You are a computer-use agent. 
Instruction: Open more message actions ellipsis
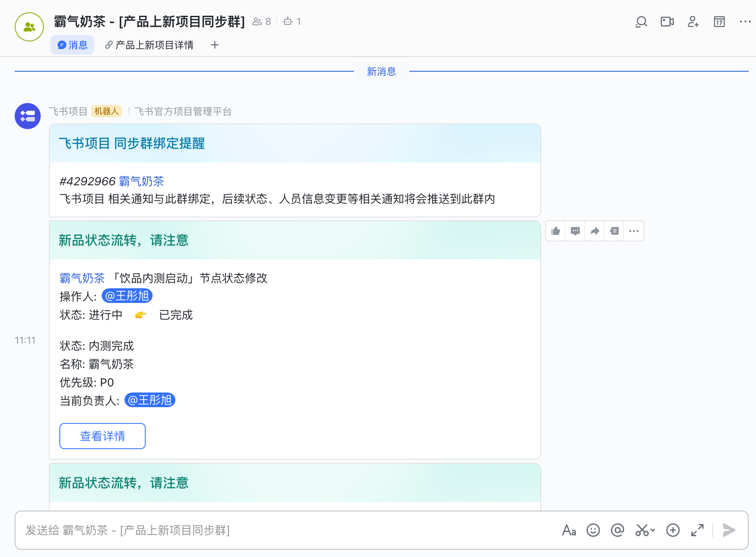(x=634, y=231)
